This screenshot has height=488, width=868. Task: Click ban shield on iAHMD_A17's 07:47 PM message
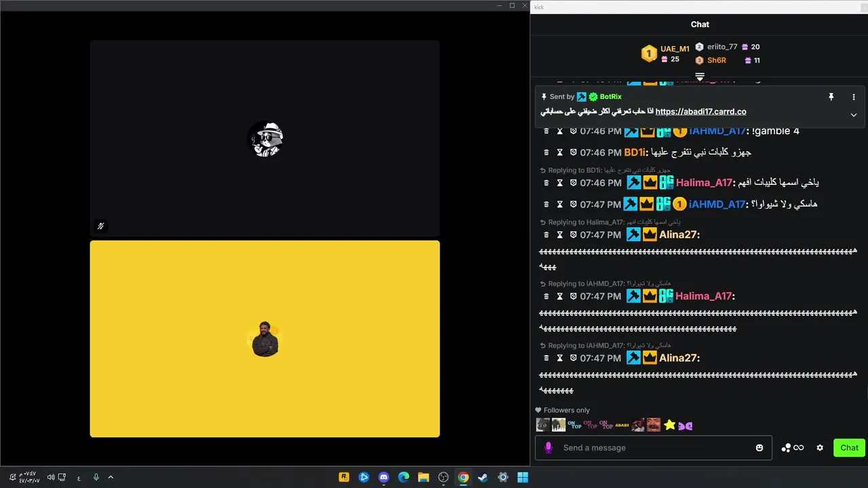573,204
